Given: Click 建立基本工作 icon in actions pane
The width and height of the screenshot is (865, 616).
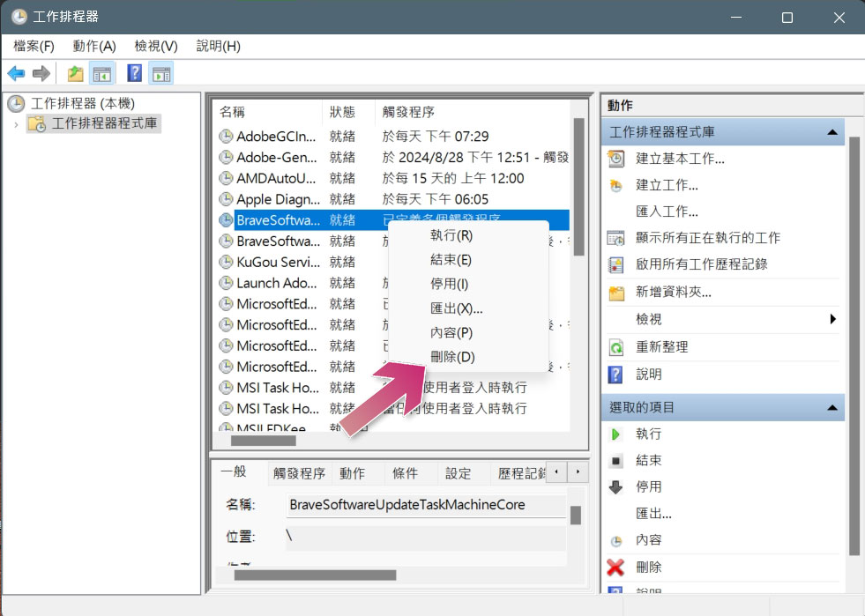Looking at the screenshot, I should (x=615, y=159).
